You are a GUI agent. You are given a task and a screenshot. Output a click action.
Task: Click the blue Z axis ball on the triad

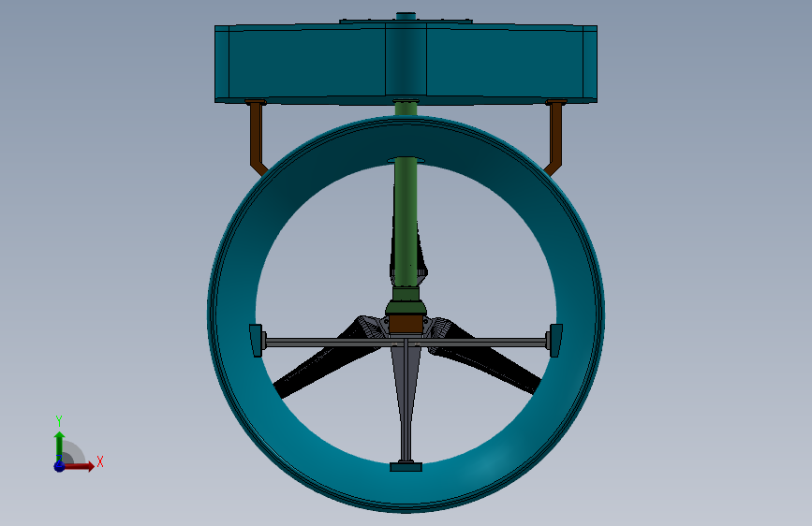(59, 466)
